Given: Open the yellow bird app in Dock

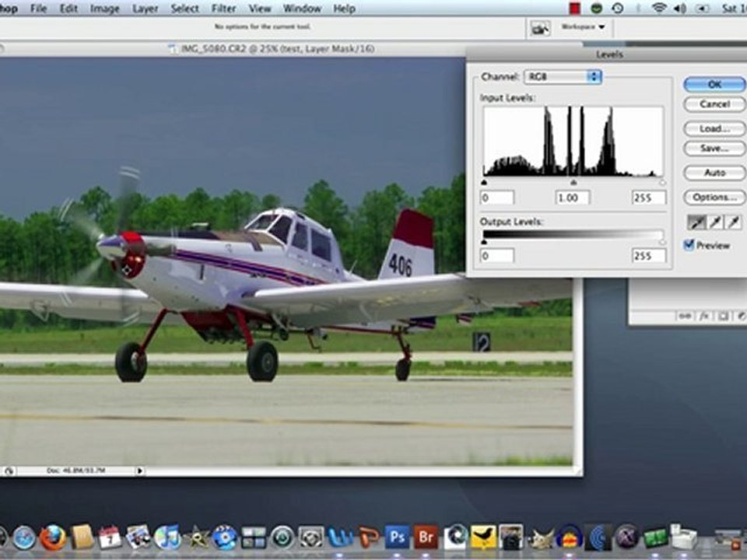Looking at the screenshot, I should [x=482, y=538].
